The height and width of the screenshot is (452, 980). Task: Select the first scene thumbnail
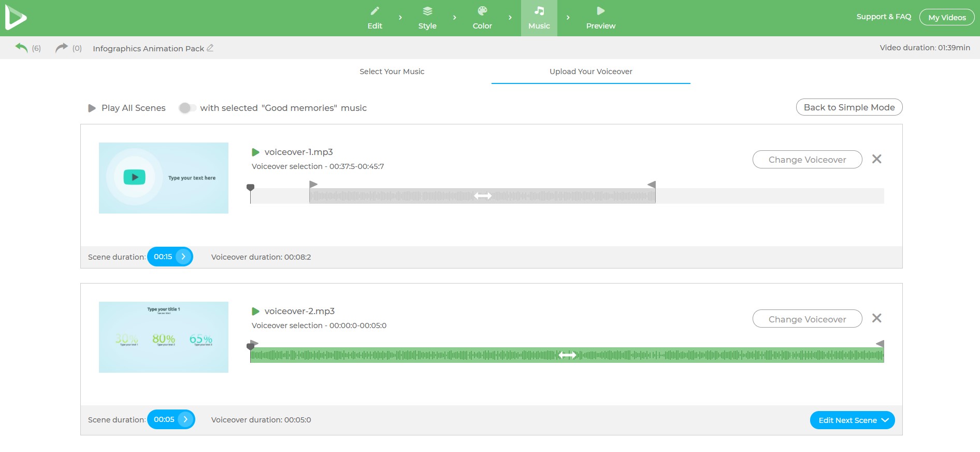[x=164, y=178]
